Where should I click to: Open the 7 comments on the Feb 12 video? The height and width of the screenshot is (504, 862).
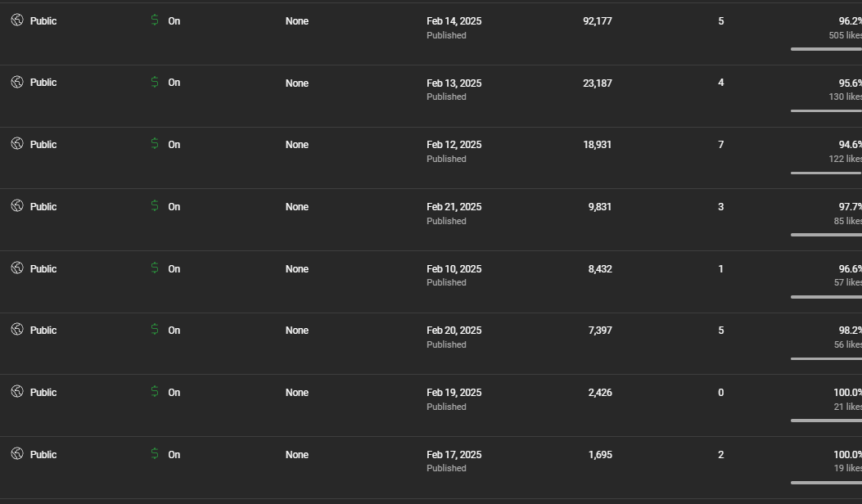pos(720,145)
